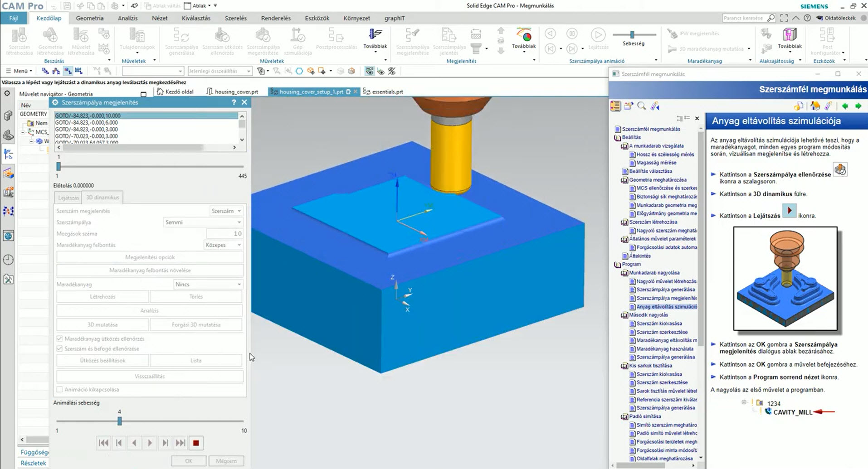
Task: Open the Maradékanyag Nincs dropdown
Action: [208, 284]
